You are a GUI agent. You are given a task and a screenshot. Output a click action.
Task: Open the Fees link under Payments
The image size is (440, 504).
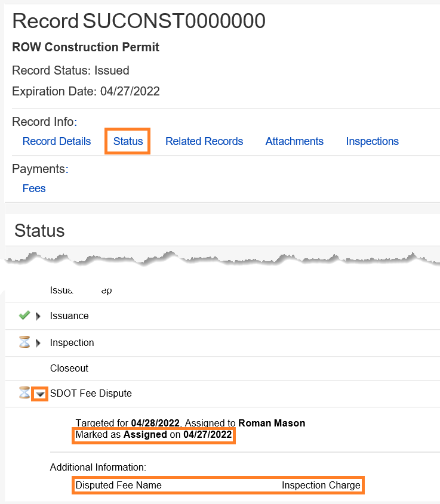pos(34,188)
